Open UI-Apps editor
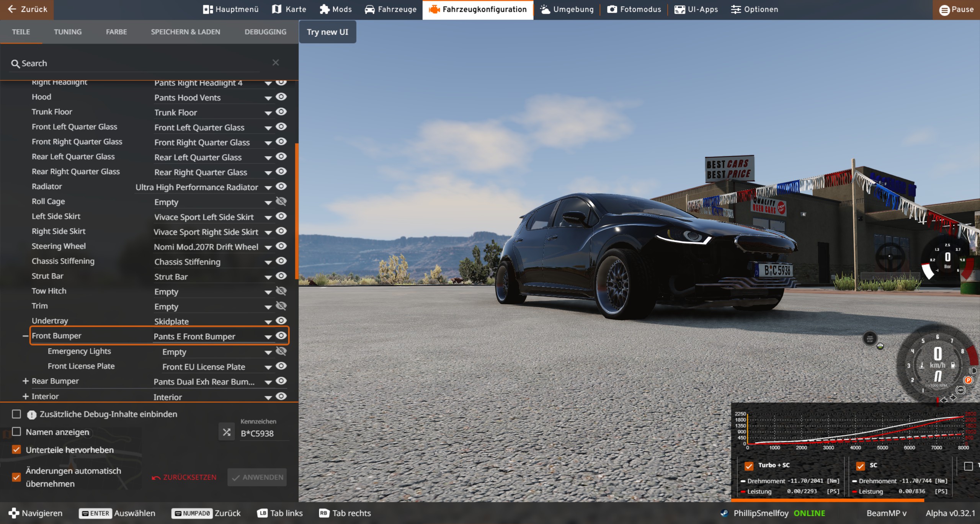The image size is (980, 524). pyautogui.click(x=696, y=9)
